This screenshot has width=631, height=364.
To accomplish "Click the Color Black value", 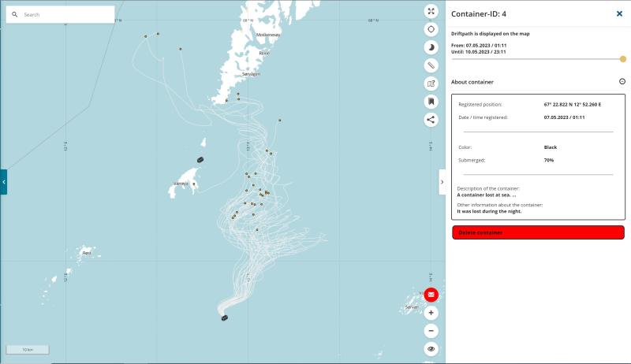I will [x=551, y=147].
